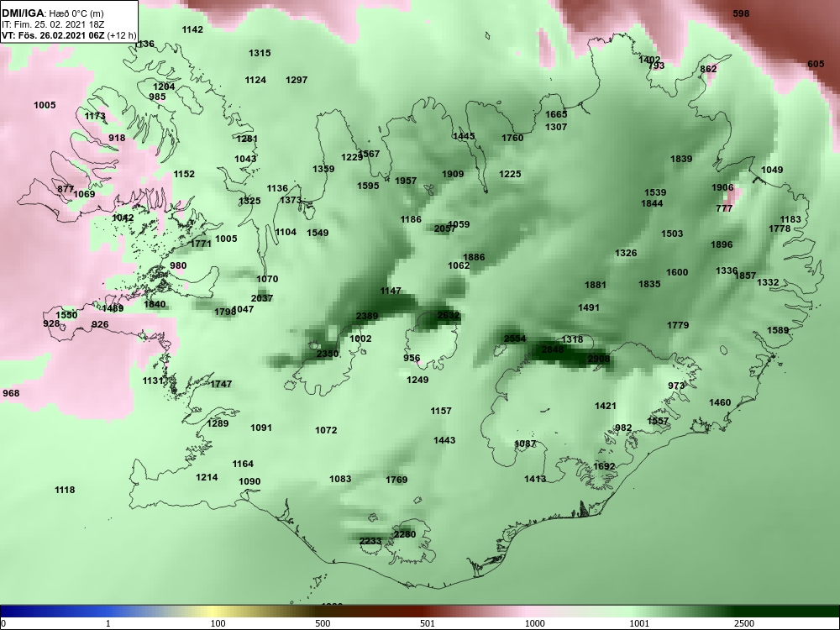Select the 1359 value label
This screenshot has height=630, width=840.
pyautogui.click(x=323, y=170)
